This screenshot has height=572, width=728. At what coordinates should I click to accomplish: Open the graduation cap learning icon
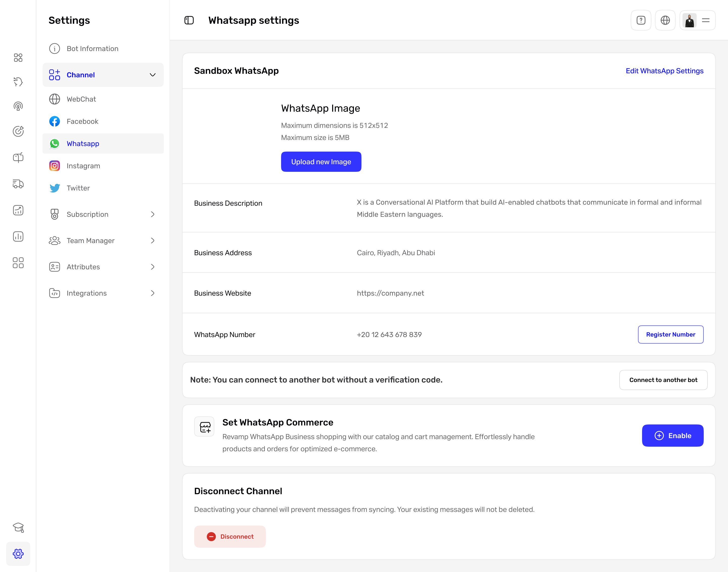coord(18,528)
